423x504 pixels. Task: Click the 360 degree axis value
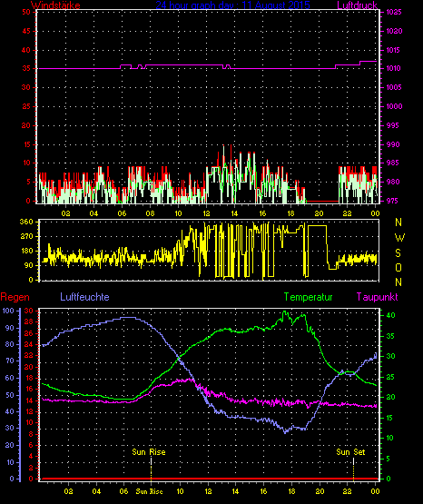[26, 222]
